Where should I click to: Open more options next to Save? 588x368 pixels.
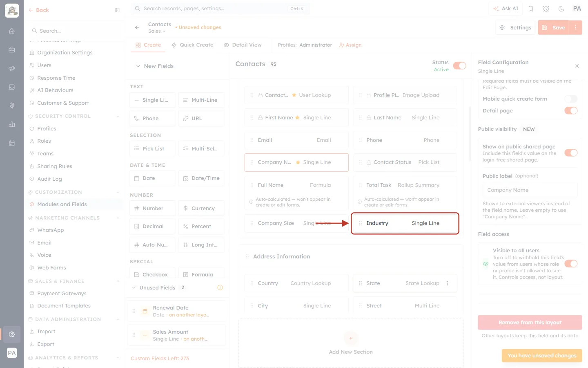(x=576, y=27)
